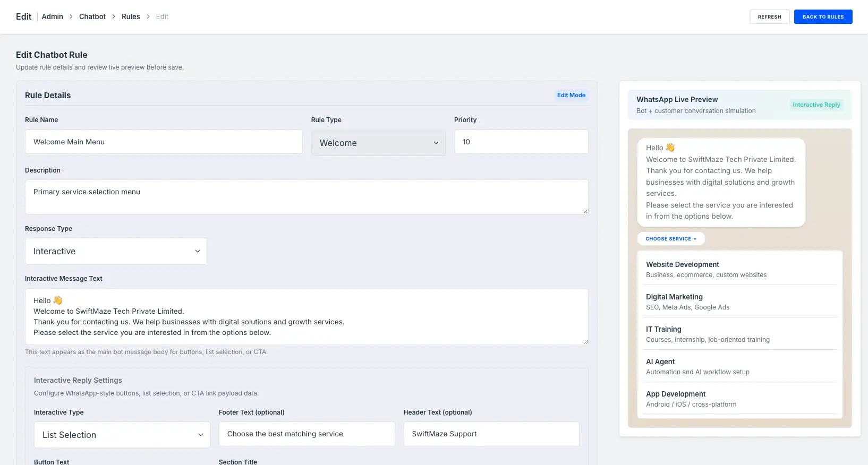Click the resize handle of the Interactive Message textarea
Image resolution: width=868 pixels, height=465 pixels.
point(585,342)
